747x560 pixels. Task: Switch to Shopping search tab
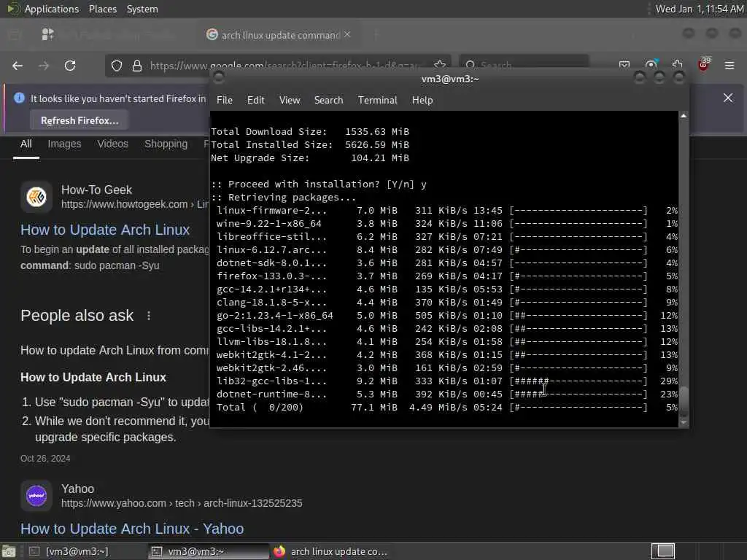pos(166,144)
